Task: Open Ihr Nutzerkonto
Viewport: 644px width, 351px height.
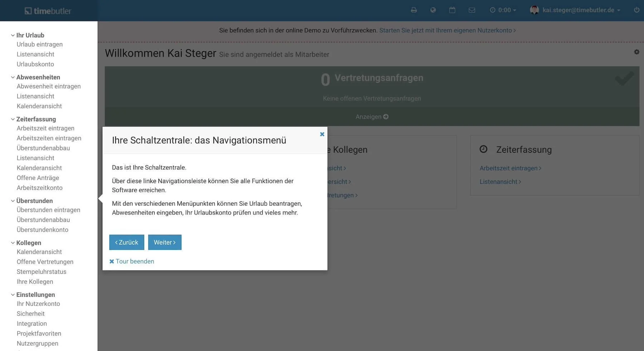Action: [38, 304]
